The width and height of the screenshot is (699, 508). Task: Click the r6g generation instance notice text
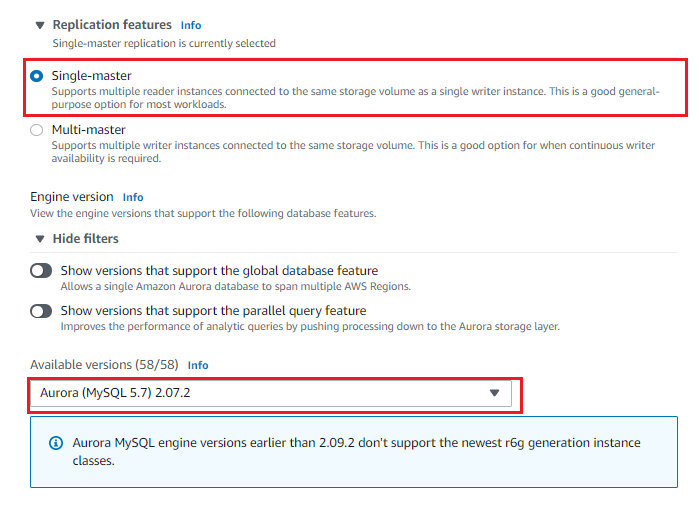(x=356, y=451)
